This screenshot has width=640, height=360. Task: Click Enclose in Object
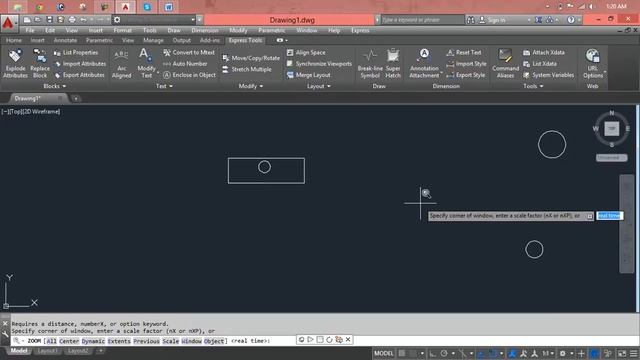click(189, 75)
